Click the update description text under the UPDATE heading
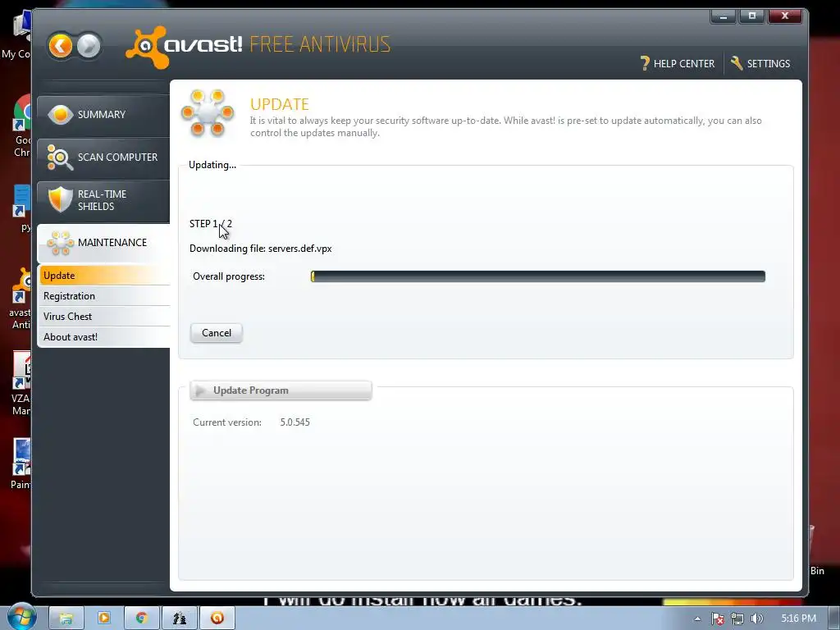Image resolution: width=840 pixels, height=630 pixels. click(505, 126)
